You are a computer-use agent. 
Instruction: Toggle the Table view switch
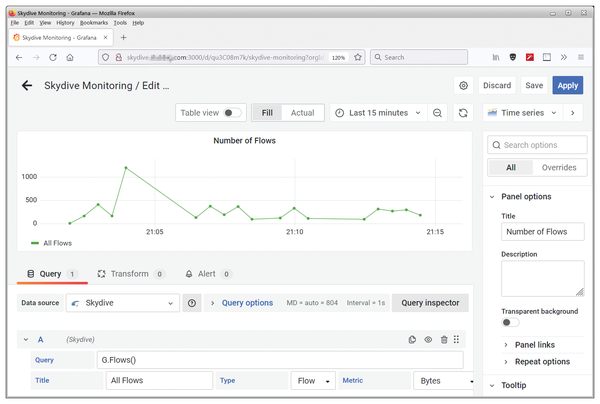pyautogui.click(x=232, y=113)
